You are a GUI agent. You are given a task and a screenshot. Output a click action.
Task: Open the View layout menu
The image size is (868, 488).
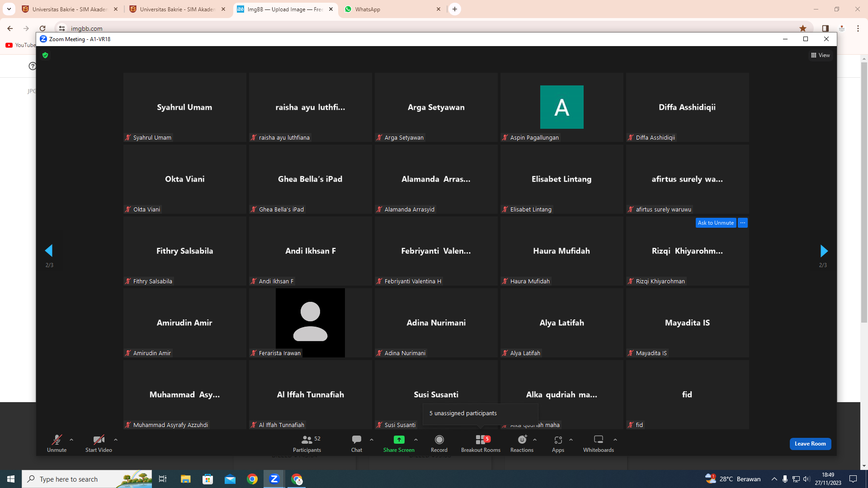pyautogui.click(x=821, y=55)
